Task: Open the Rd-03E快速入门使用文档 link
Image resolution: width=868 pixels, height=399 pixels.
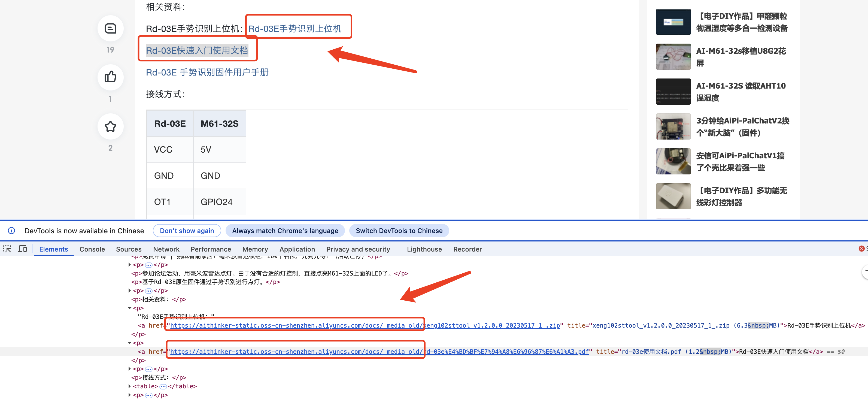Action: [197, 50]
